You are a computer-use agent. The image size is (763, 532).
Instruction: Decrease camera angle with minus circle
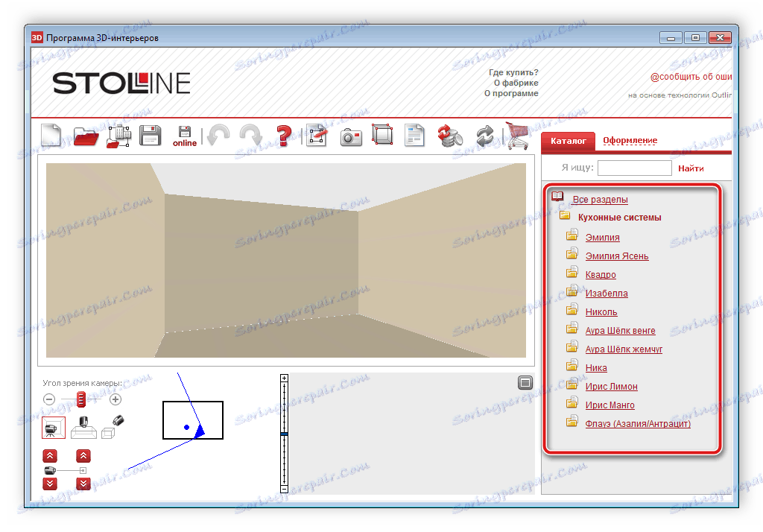click(49, 399)
